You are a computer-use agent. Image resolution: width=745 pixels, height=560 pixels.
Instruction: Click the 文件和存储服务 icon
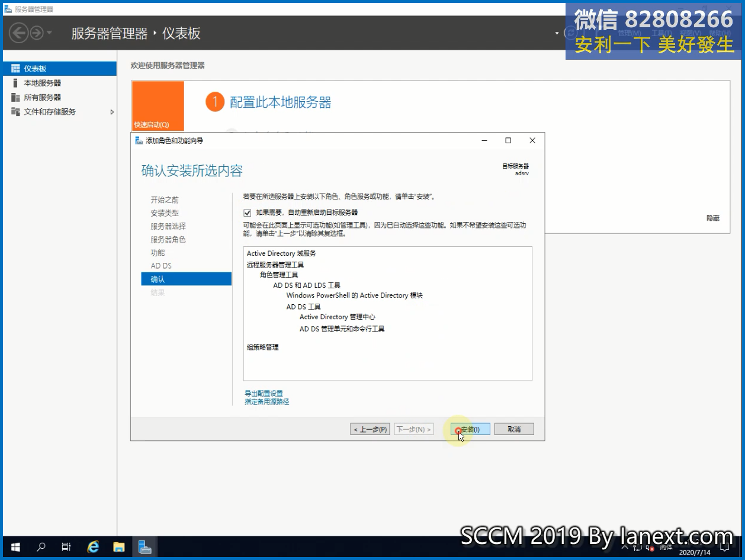pyautogui.click(x=15, y=111)
